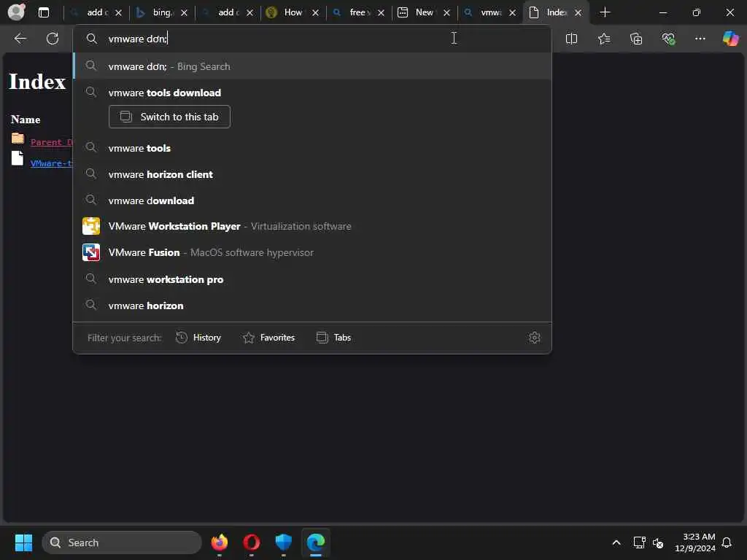The height and width of the screenshot is (560, 747).
Task: Click Microsoft Edge taskbar icon
Action: (315, 542)
